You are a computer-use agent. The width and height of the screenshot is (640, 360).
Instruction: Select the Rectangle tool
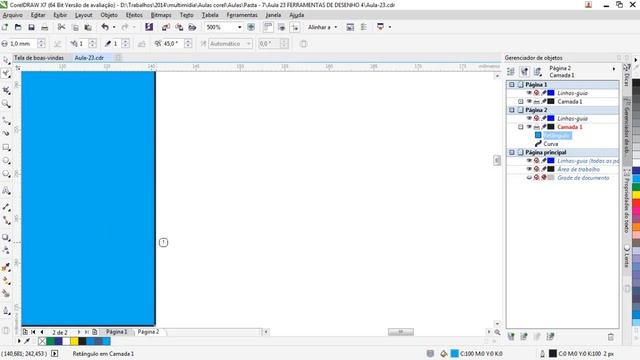(6, 147)
